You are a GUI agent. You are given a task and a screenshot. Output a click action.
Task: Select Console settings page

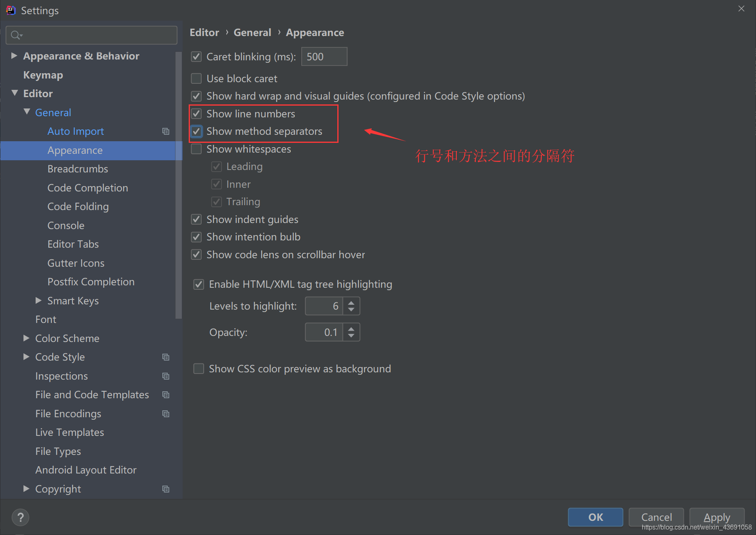66,225
